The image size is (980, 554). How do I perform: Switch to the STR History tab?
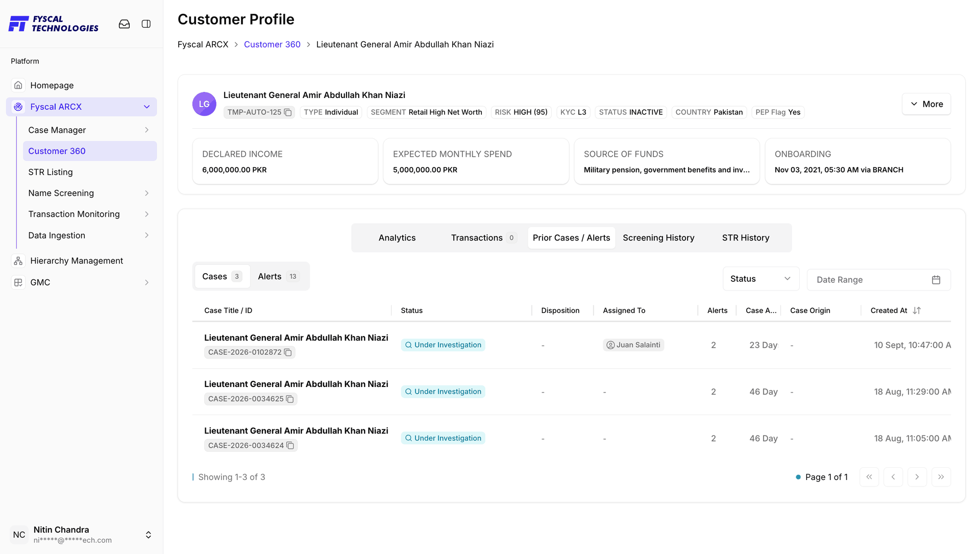745,238
